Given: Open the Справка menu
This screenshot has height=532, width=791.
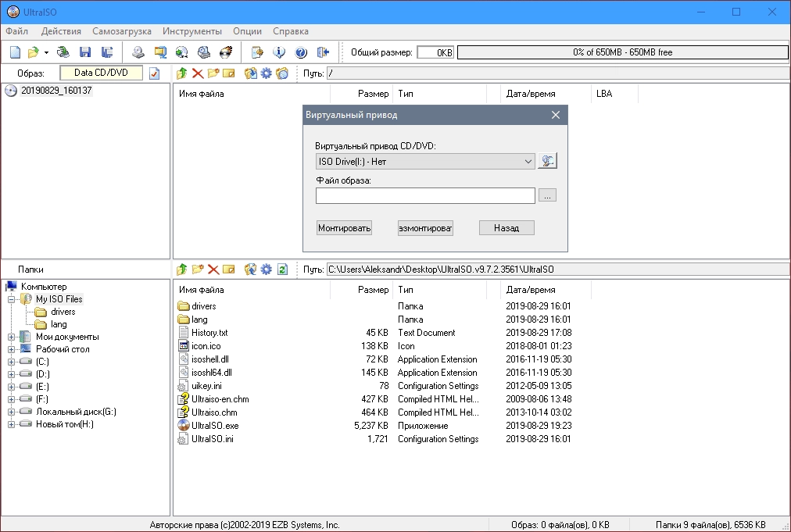Looking at the screenshot, I should pos(291,31).
